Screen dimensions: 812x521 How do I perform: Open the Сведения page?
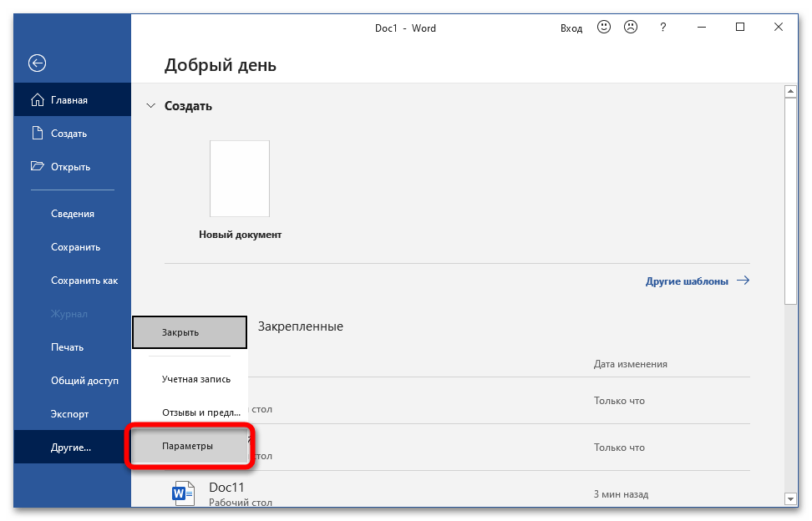pyautogui.click(x=72, y=214)
